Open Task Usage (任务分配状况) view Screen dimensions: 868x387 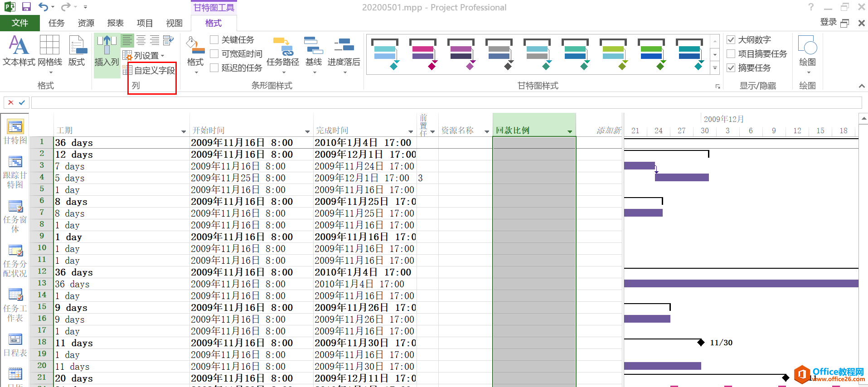(x=15, y=261)
